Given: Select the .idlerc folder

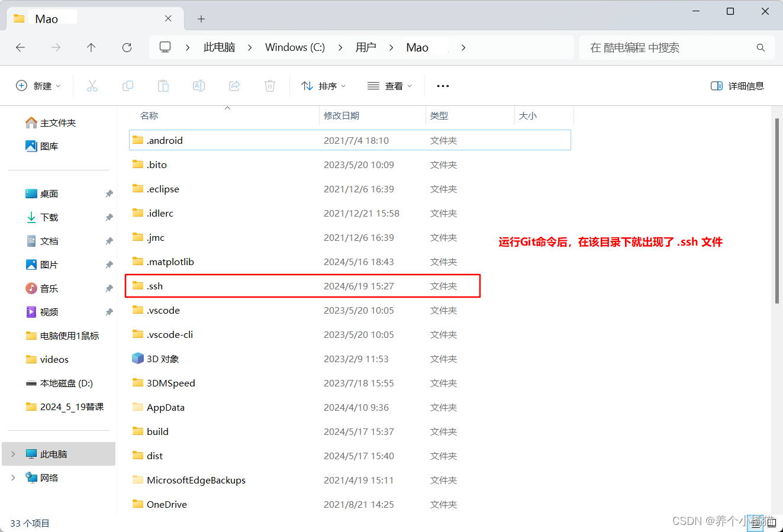Looking at the screenshot, I should pyautogui.click(x=350, y=213).
